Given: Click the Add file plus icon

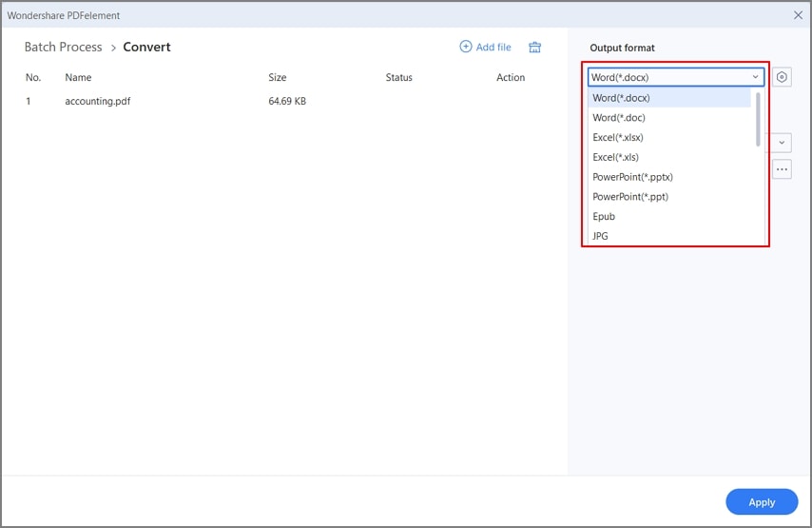Looking at the screenshot, I should tap(466, 47).
